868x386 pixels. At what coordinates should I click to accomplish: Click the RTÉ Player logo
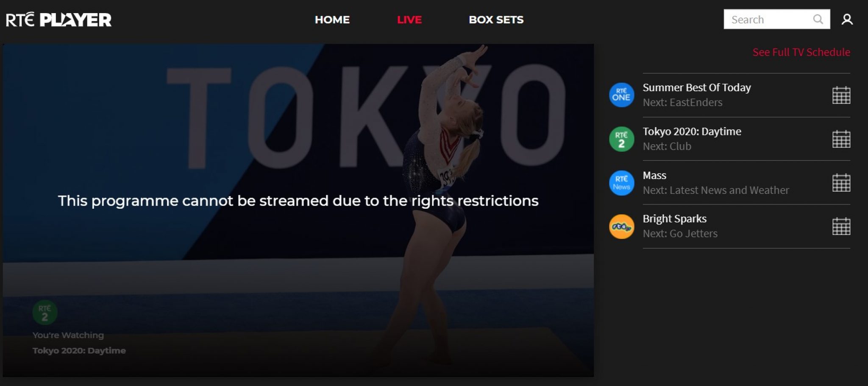click(58, 20)
